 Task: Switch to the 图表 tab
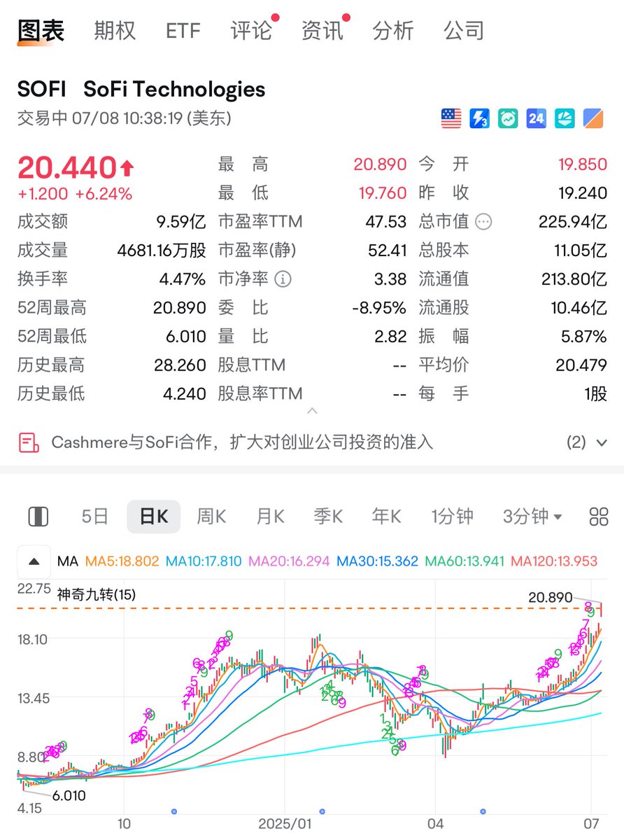coord(41,31)
